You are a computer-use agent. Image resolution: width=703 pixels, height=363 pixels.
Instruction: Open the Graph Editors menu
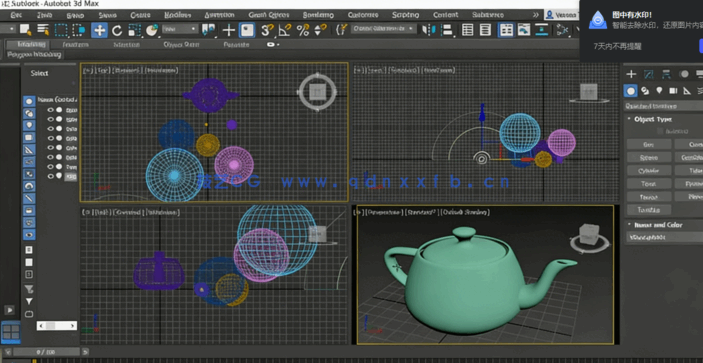[269, 15]
